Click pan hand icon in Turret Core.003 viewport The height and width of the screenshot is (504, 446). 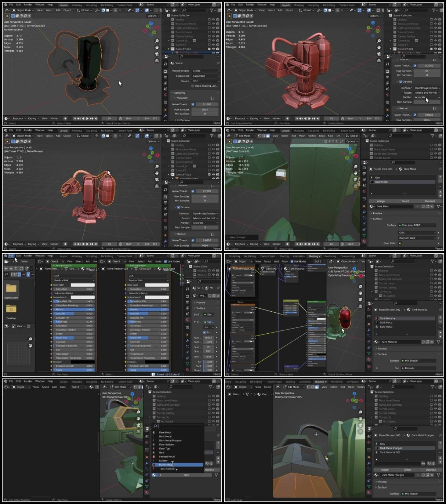355,173
